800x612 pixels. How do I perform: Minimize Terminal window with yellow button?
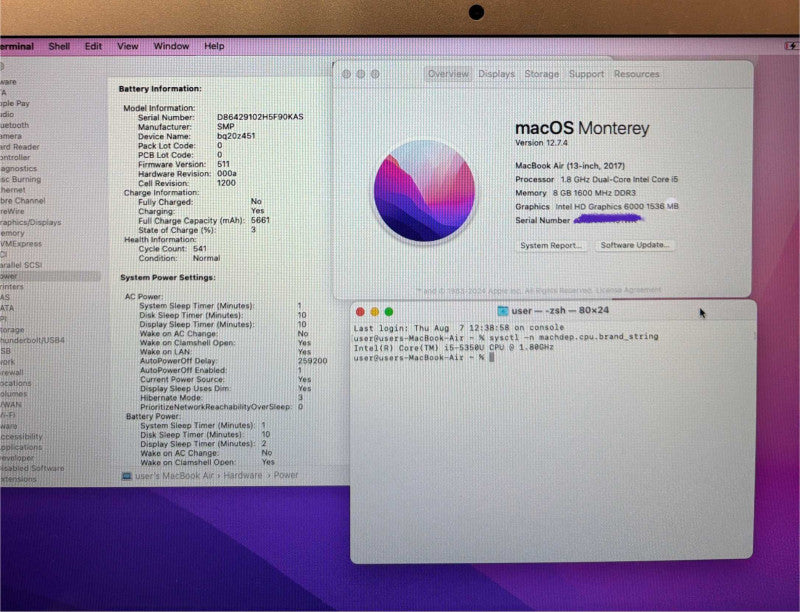click(374, 312)
